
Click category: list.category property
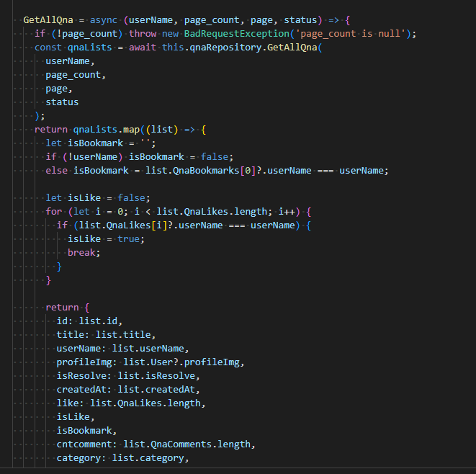click(x=122, y=458)
